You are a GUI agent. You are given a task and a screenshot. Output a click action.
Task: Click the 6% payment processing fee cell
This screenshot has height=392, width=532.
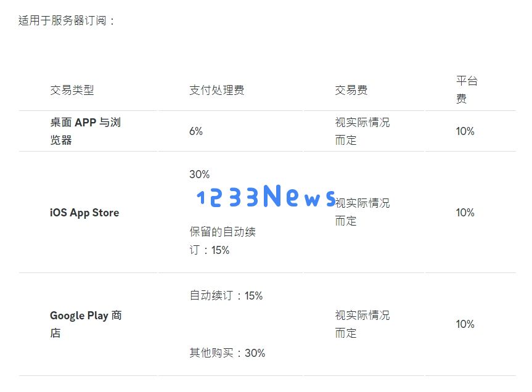click(x=196, y=131)
